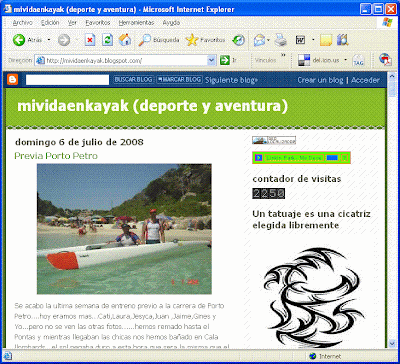The image size is (400, 364).
Task: Click the Internet zone globe icon
Action: click(313, 356)
